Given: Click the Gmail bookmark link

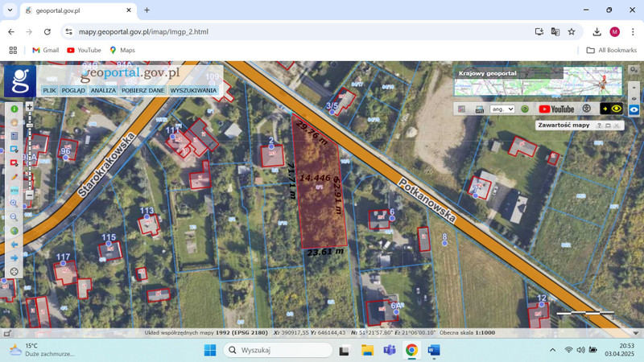Looking at the screenshot, I should click(x=45, y=50).
